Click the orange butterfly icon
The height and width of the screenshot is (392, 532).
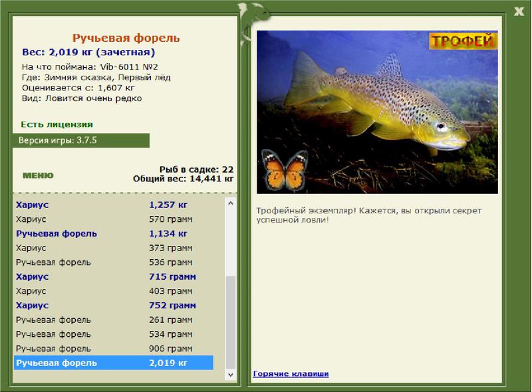pos(285,170)
